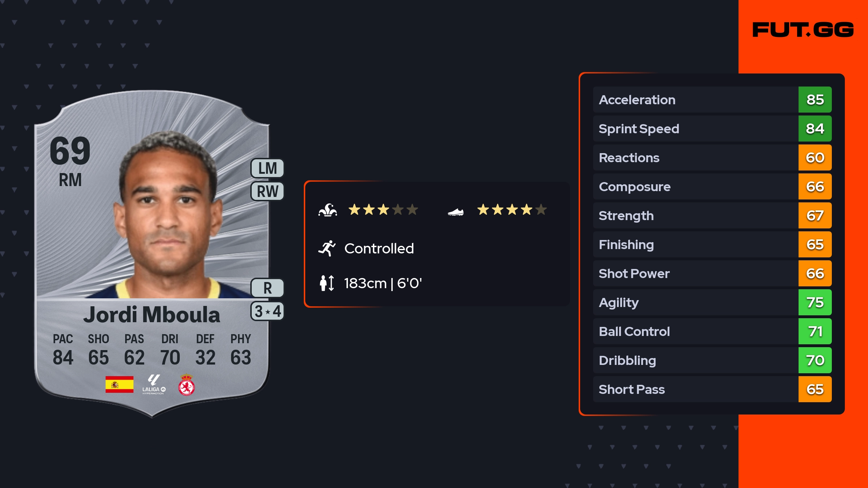Click the Spain flag on the card

(x=119, y=384)
